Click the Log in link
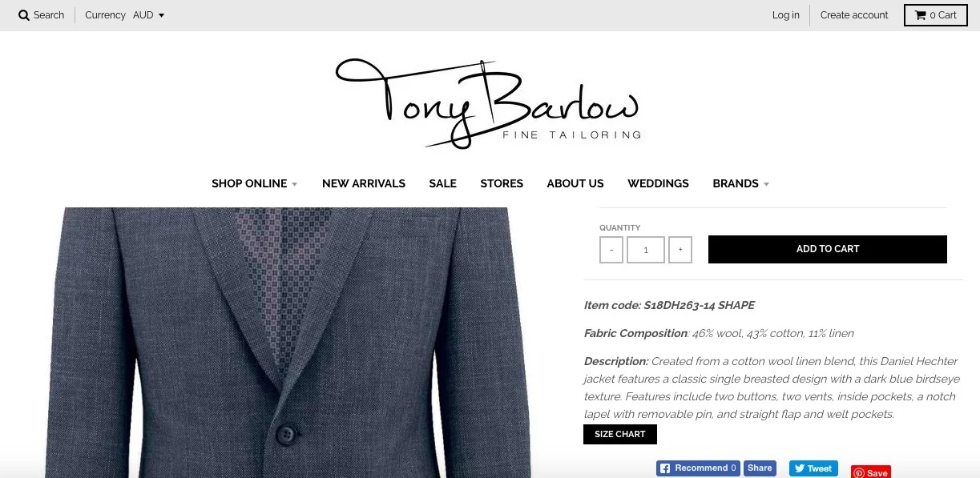980x478 pixels. (x=786, y=15)
